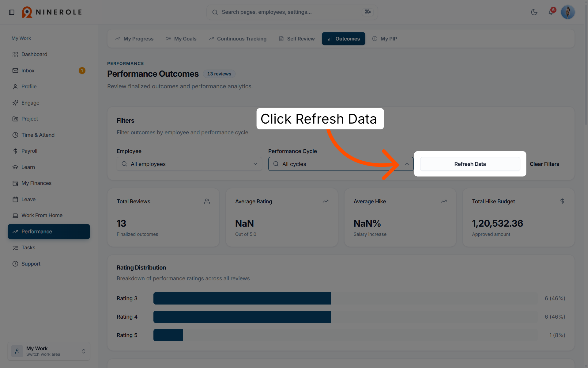The image size is (588, 368).
Task: Select Performance in the sidebar
Action: tap(49, 232)
